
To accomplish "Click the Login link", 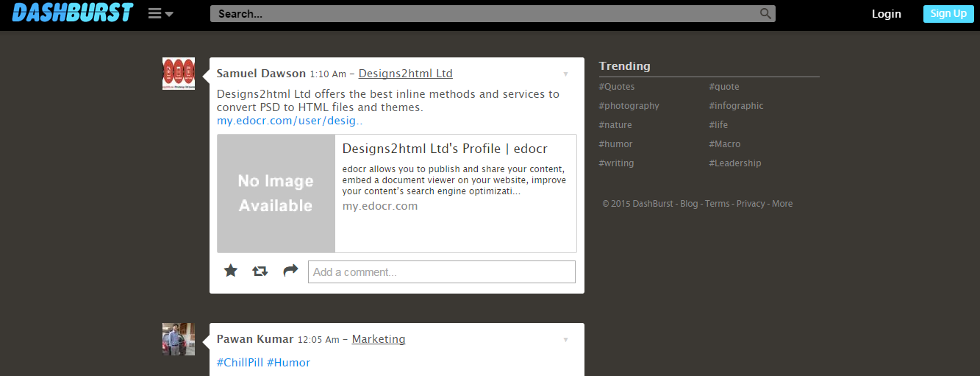I will coord(886,13).
